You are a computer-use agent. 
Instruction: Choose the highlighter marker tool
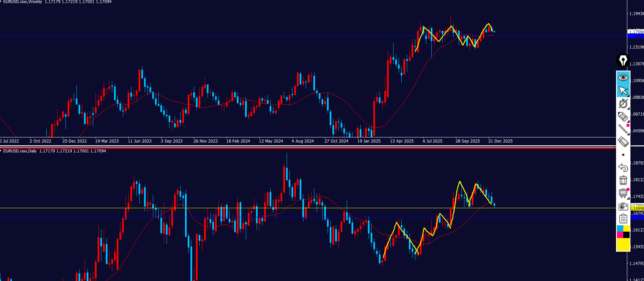(623, 117)
